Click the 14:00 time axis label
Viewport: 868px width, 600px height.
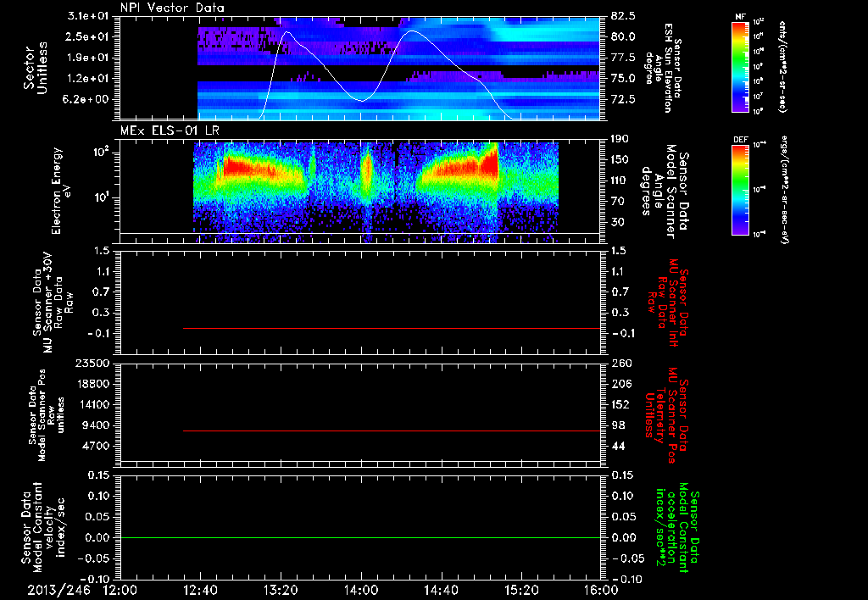click(361, 590)
